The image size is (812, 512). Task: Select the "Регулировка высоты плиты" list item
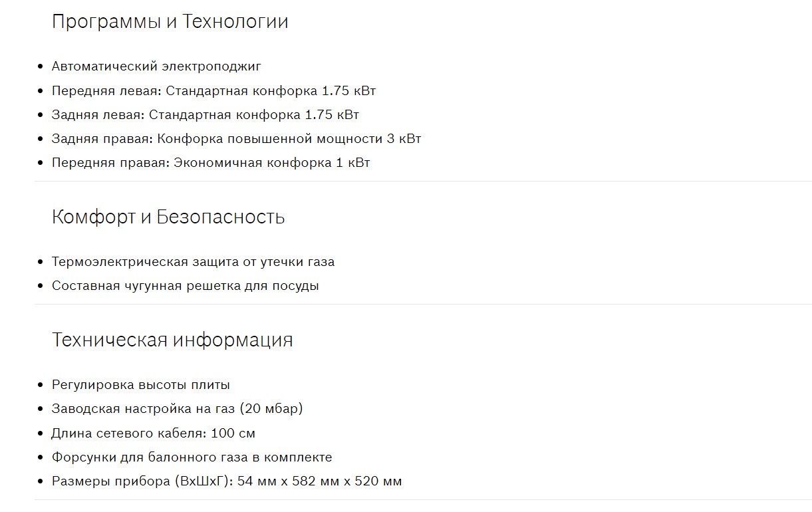(x=141, y=385)
